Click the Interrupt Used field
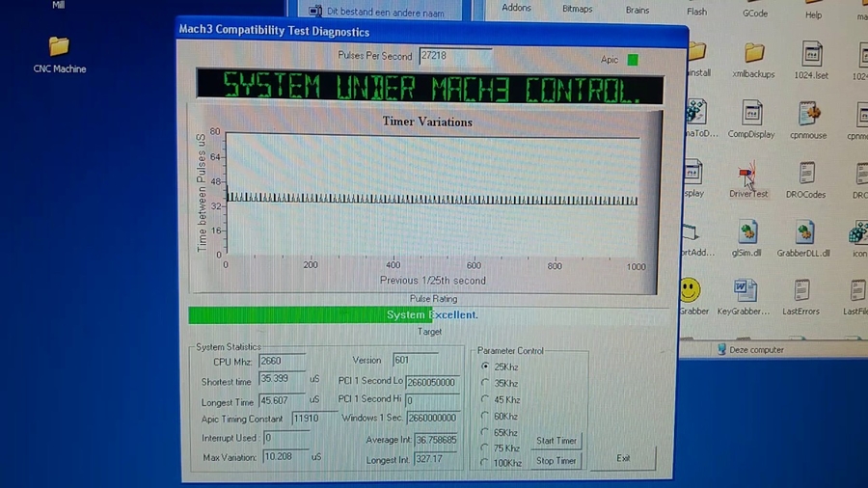 point(285,438)
